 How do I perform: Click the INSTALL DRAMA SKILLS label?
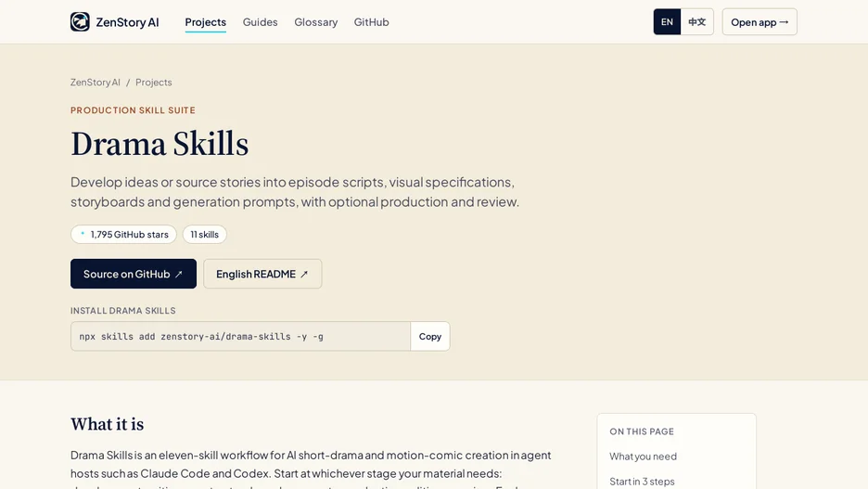click(123, 311)
